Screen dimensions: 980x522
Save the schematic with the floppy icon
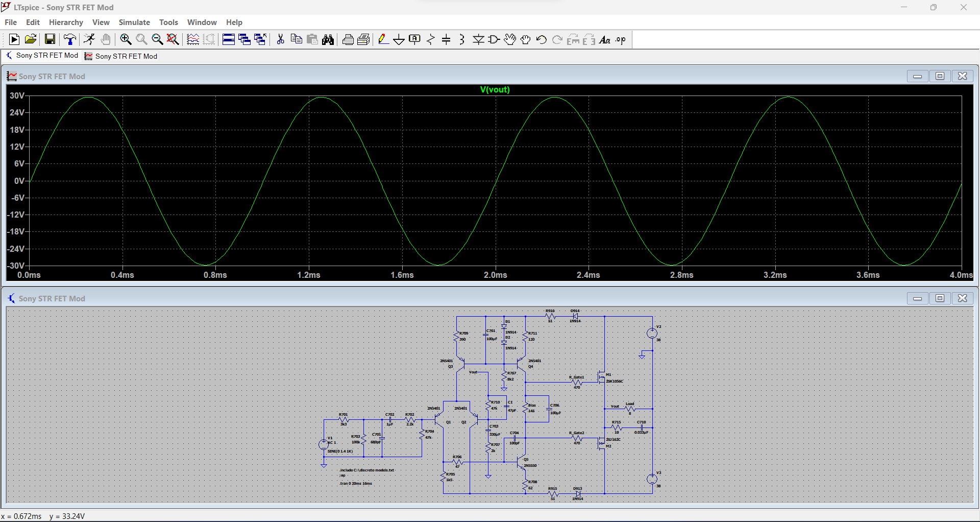[50, 39]
